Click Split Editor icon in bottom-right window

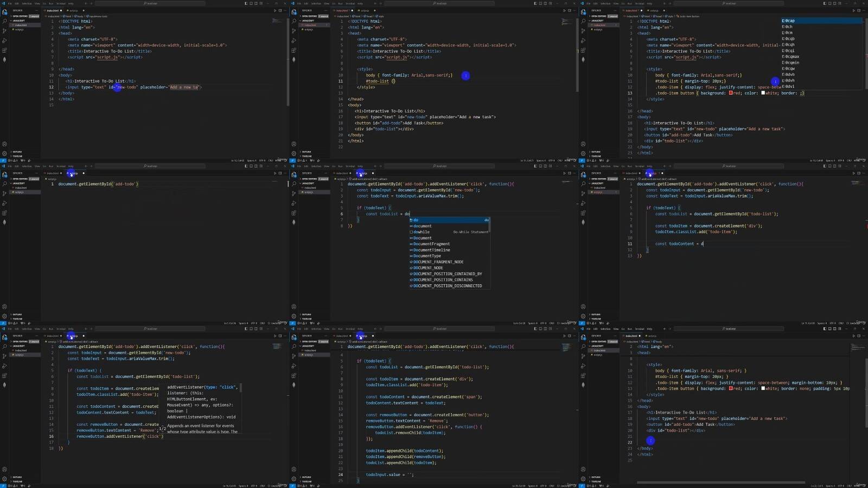tap(858, 336)
